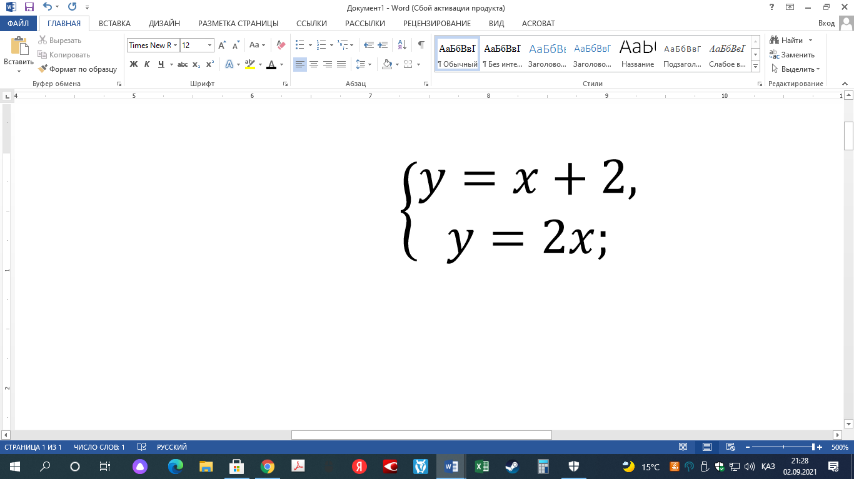Center align text
854x479 pixels.
point(314,64)
